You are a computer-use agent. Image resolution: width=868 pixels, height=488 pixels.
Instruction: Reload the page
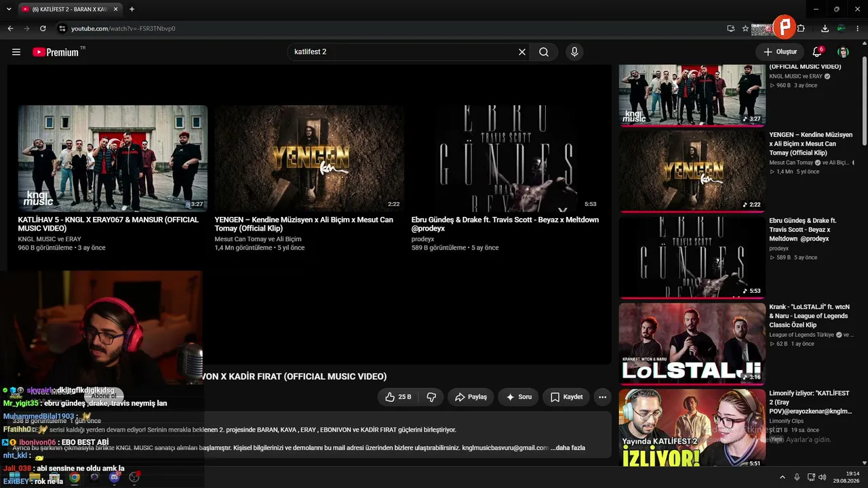pyautogui.click(x=43, y=28)
